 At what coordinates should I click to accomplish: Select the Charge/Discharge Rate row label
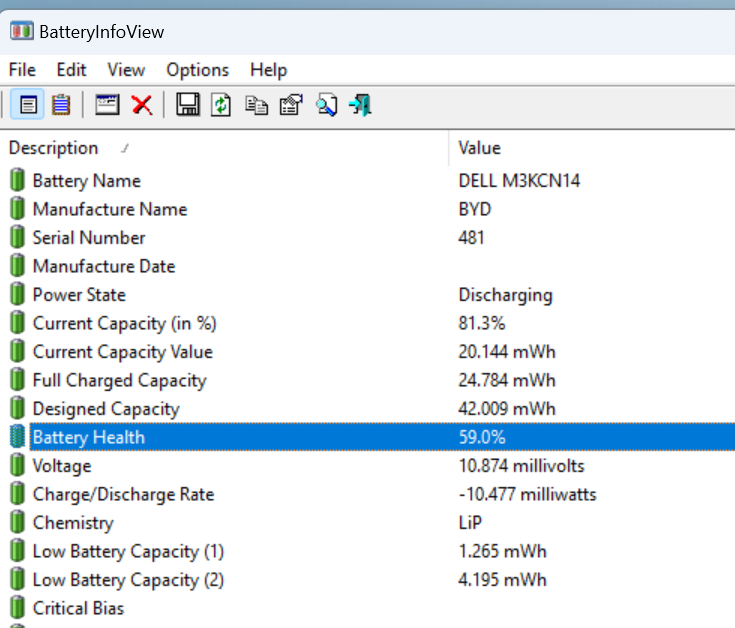click(x=123, y=494)
